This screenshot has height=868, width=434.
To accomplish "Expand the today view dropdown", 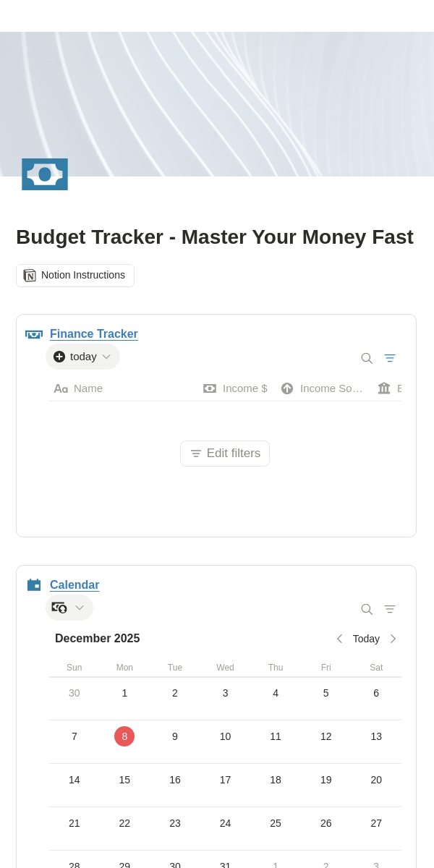I will click(x=82, y=357).
